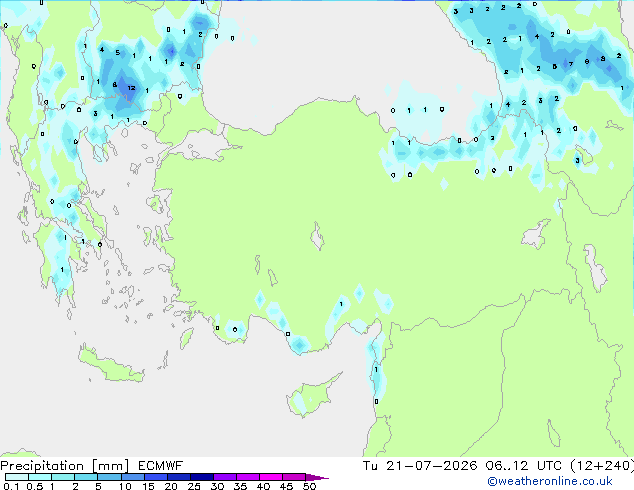The image size is (634, 490).
Task: Click the 0.5–1 mm legend color swatch
Action: pyautogui.click(x=40, y=477)
